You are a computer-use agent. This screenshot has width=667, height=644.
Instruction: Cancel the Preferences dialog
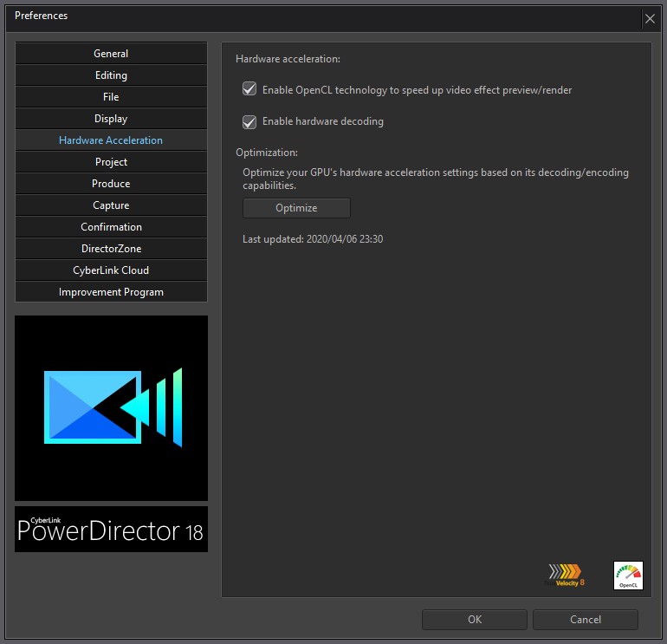click(586, 620)
